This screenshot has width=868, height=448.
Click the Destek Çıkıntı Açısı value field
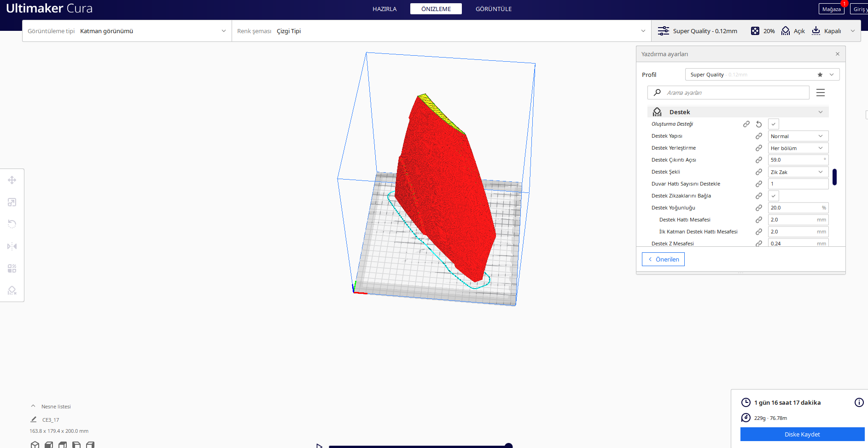[798, 160]
